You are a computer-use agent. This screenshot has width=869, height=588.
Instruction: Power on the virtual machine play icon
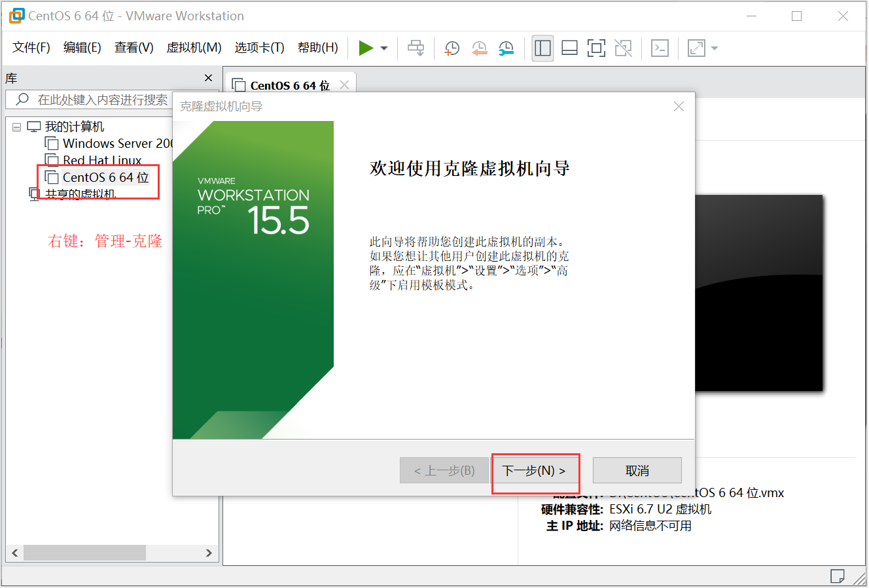(x=366, y=48)
